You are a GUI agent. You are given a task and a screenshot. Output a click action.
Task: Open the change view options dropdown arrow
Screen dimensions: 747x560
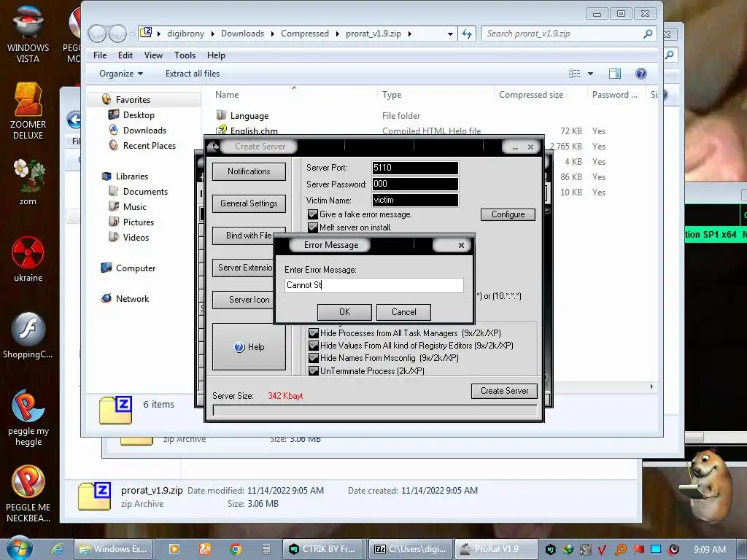(x=590, y=74)
